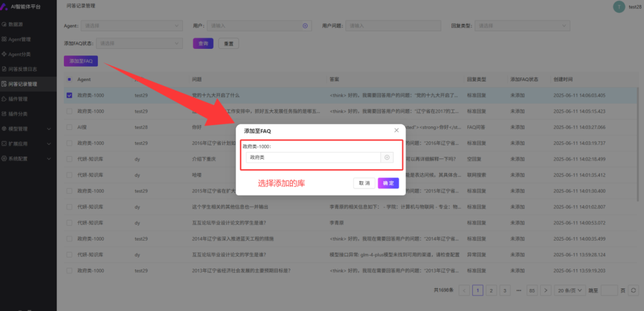Click the test28 username
Image resolution: width=644 pixels, height=311 pixels.
tap(635, 7)
